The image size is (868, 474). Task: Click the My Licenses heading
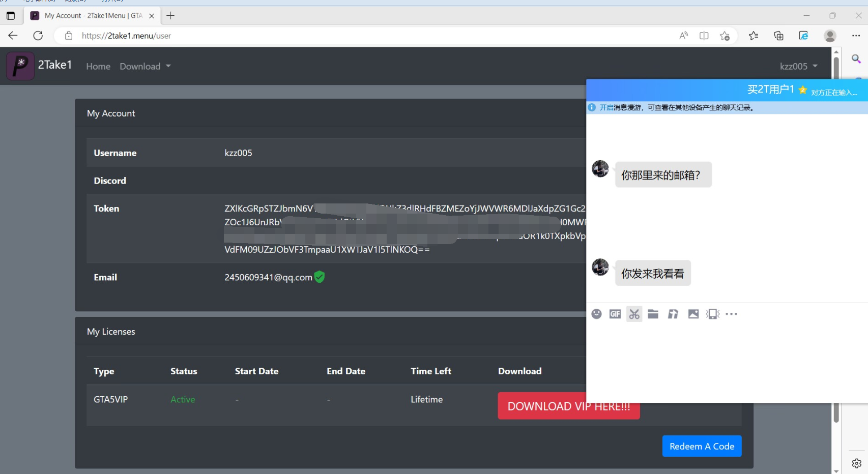111,332
